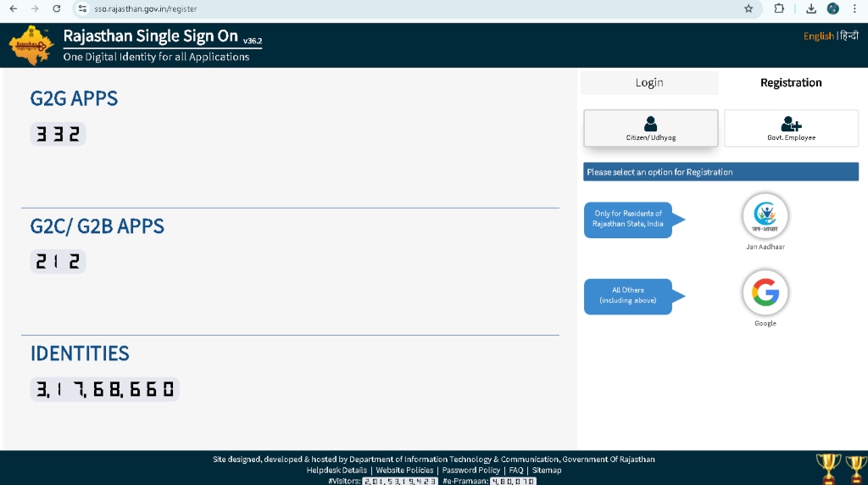Click 'All Others (including above)' bubble
The image size is (868, 485).
tap(634, 296)
